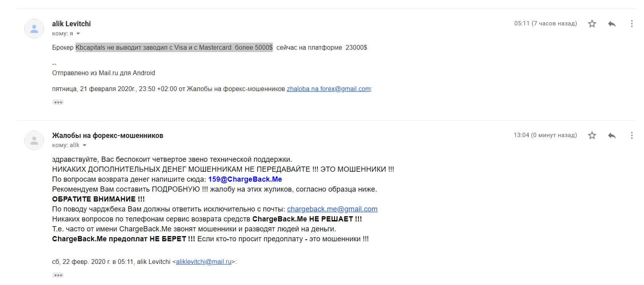Reply to the 13:04 message
This screenshot has height=285, width=644.
(x=612, y=136)
